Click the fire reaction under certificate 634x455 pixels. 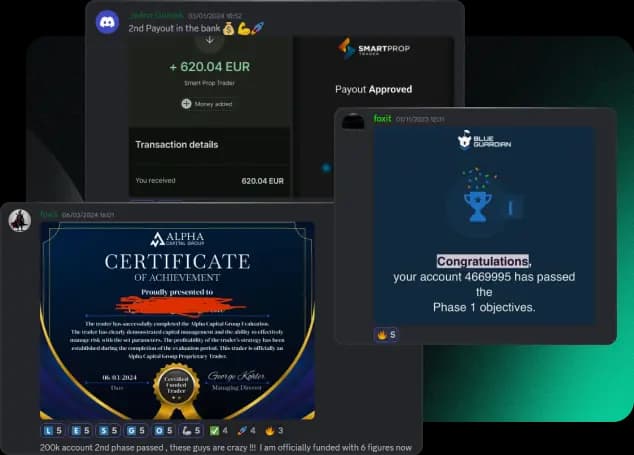pos(274,431)
